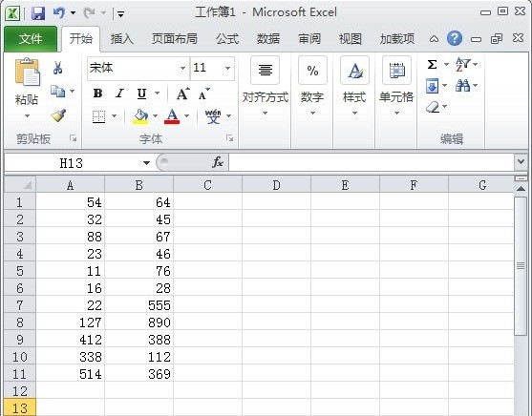532x416 pixels.
Task: Open the Name Box dropdown arrow
Action: pyautogui.click(x=146, y=163)
